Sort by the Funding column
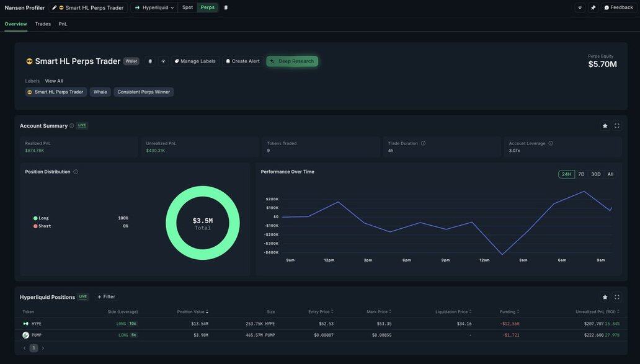The image size is (640, 364). coord(510,312)
